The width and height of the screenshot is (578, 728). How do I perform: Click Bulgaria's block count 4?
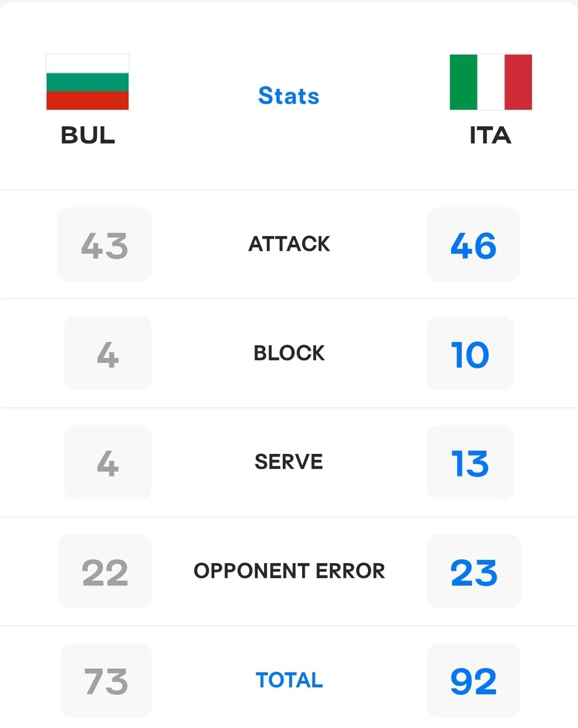pos(108,354)
